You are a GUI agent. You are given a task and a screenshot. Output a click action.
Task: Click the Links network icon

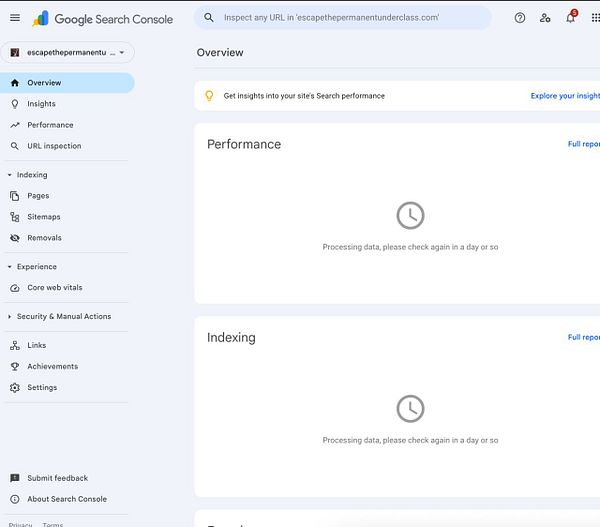[x=15, y=345]
